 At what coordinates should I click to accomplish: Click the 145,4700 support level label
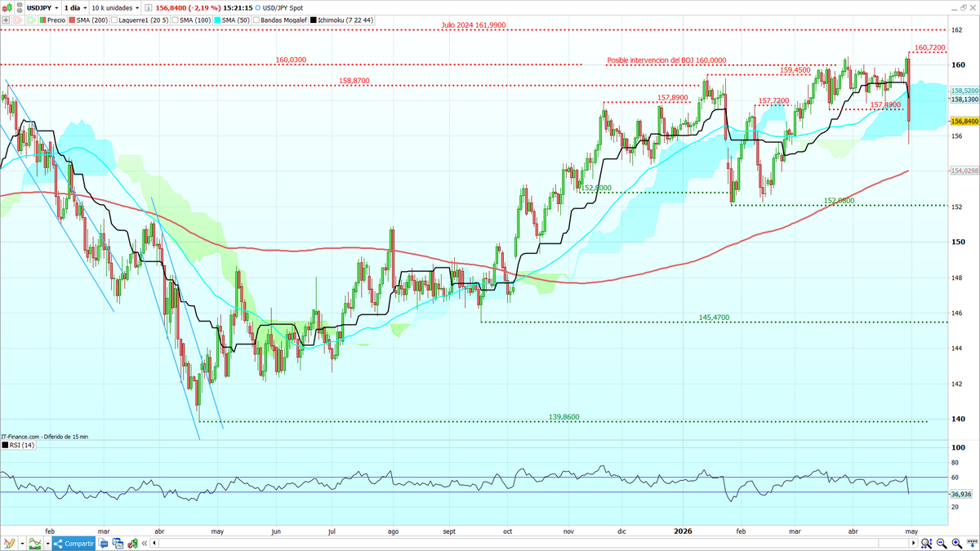coord(714,317)
